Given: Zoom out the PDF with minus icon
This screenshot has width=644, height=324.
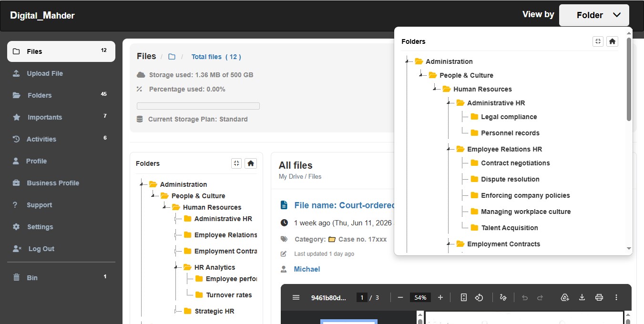Looking at the screenshot, I should (x=400, y=297).
